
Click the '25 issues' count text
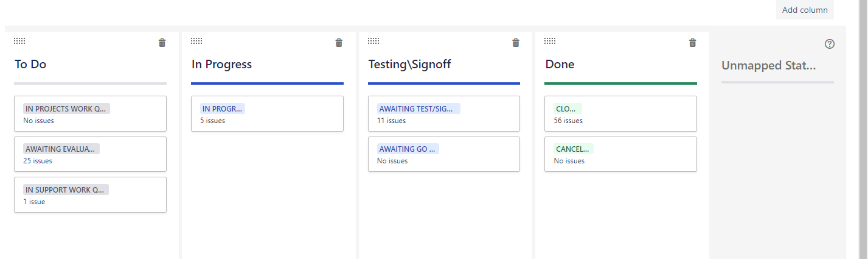(38, 161)
